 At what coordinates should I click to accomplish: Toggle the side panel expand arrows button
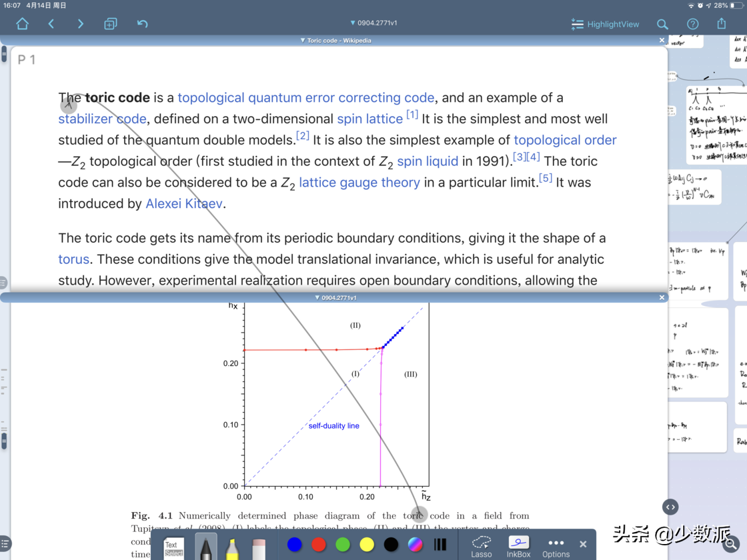[670, 507]
